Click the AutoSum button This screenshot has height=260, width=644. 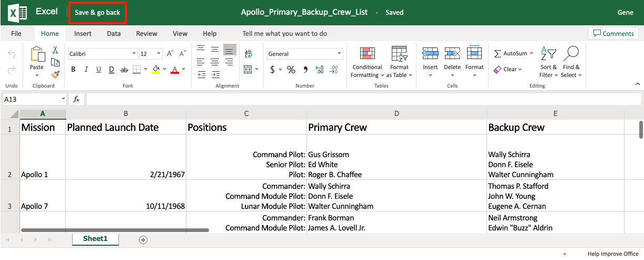pyautogui.click(x=513, y=53)
